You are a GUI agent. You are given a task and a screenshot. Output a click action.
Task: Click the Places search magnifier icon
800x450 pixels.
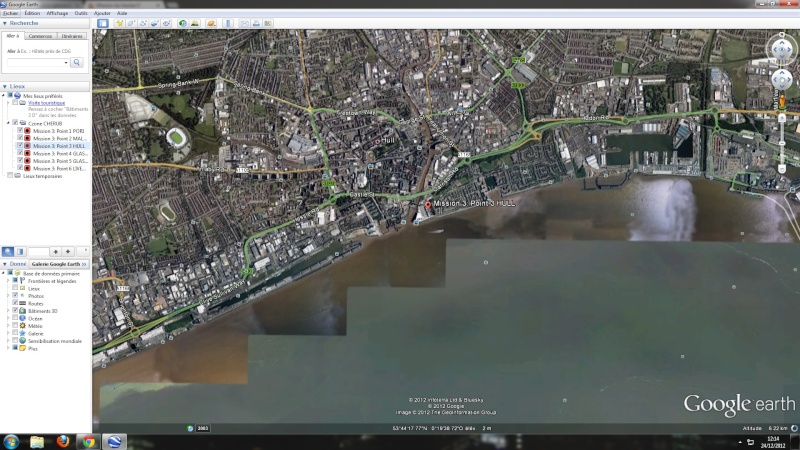(8, 252)
